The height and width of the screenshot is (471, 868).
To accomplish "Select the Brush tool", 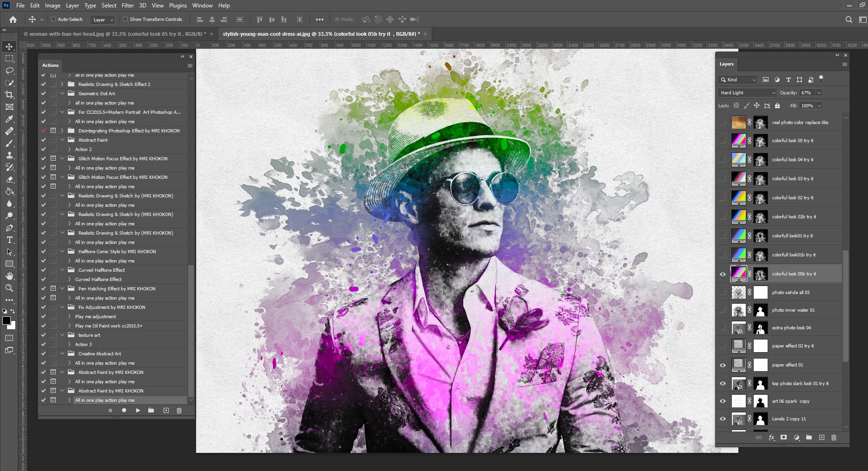I will tap(9, 143).
